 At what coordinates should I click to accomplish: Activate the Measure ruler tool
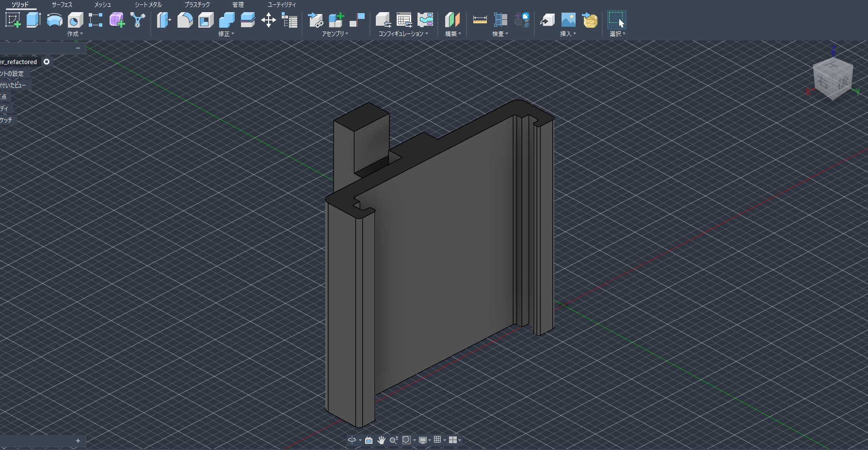[x=480, y=20]
